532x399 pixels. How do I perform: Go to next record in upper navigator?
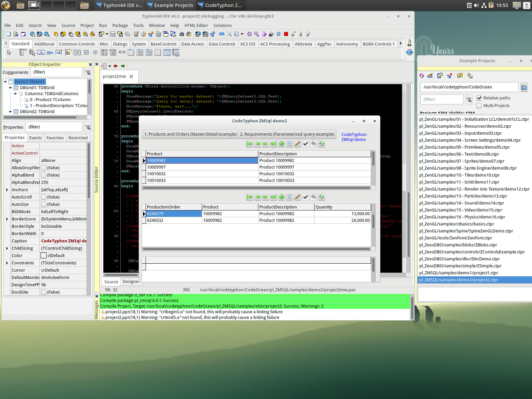(266, 144)
